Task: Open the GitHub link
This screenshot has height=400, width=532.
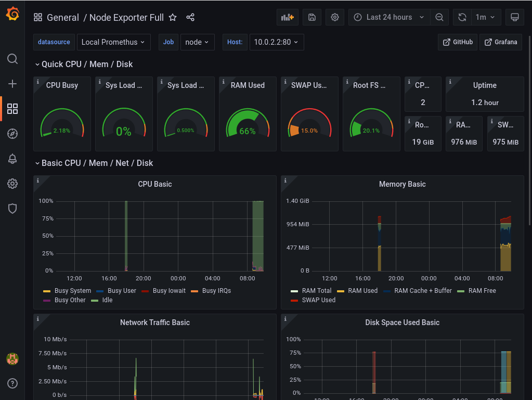Action: pos(457,42)
